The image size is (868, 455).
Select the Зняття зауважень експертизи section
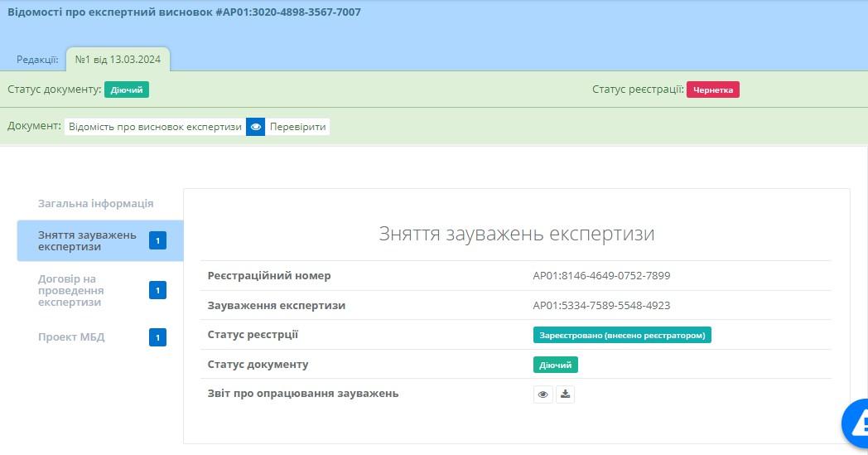(x=87, y=240)
